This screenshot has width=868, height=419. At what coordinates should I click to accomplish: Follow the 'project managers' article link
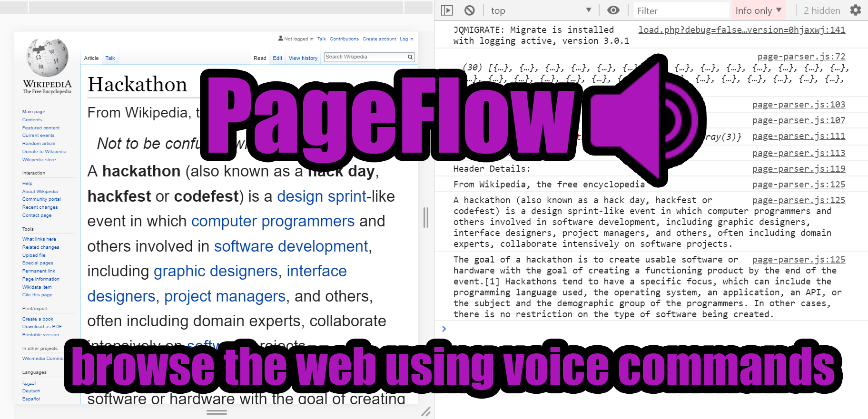pos(225,296)
